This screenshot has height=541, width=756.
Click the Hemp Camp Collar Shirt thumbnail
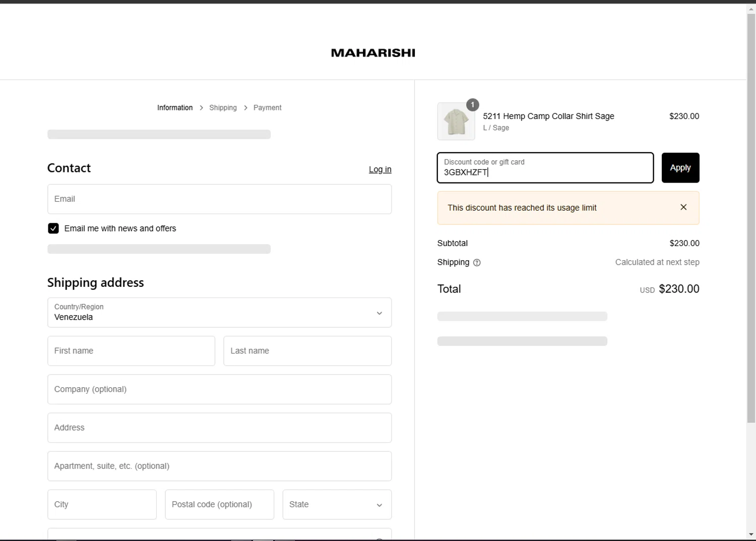click(x=456, y=122)
